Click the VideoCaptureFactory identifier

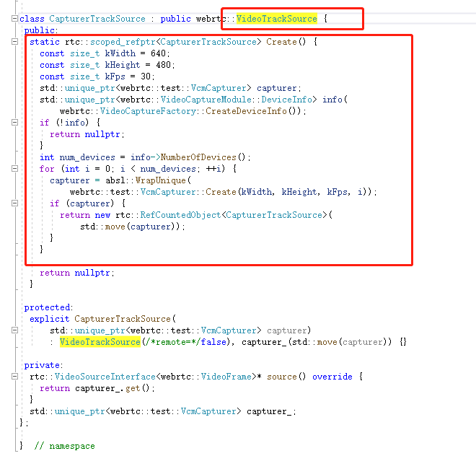[x=148, y=111]
